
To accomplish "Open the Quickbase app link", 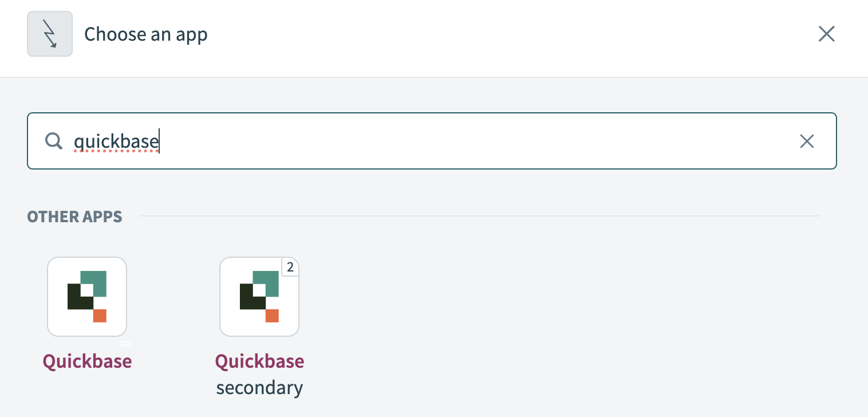I will point(87,361).
